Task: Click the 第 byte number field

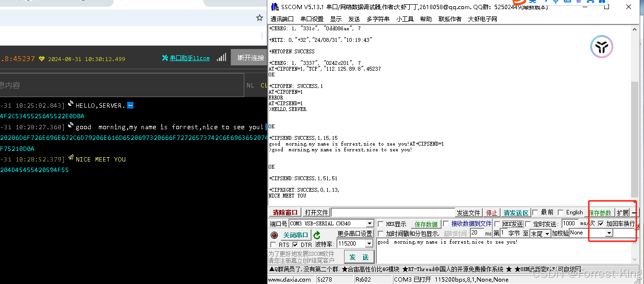Action: (x=502, y=233)
